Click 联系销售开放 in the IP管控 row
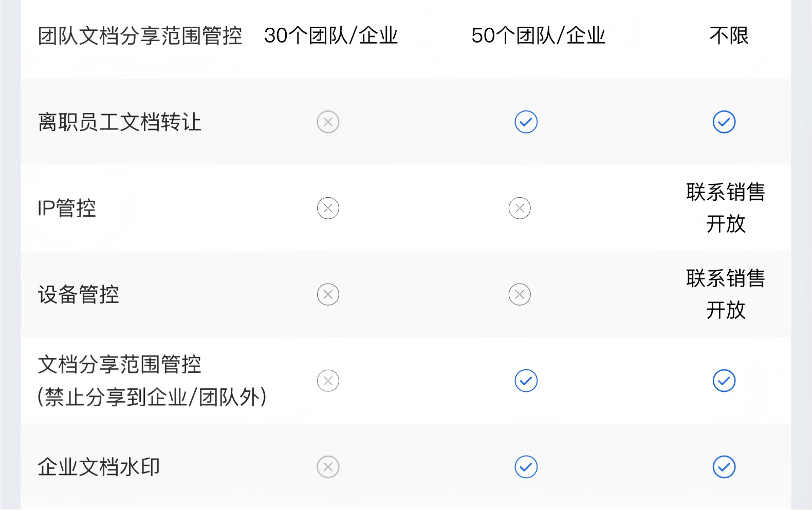 coord(726,208)
